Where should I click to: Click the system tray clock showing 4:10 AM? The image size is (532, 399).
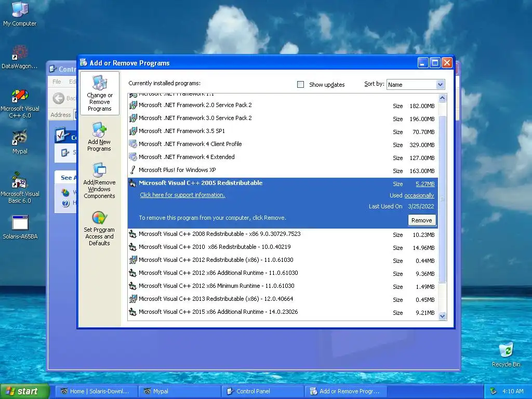513,391
